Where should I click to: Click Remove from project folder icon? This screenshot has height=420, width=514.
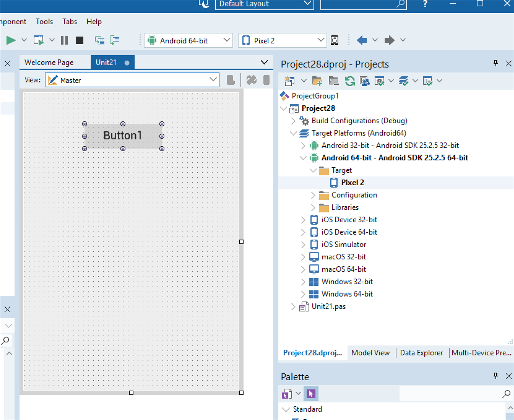(333, 81)
